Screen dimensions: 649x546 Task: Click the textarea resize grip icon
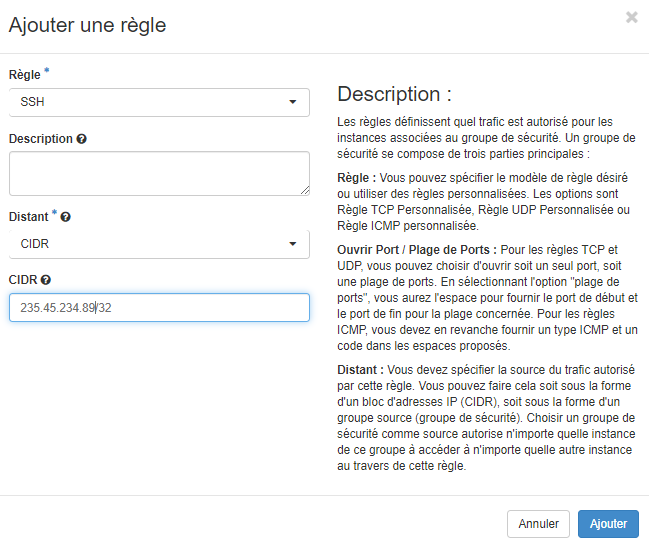click(x=305, y=190)
